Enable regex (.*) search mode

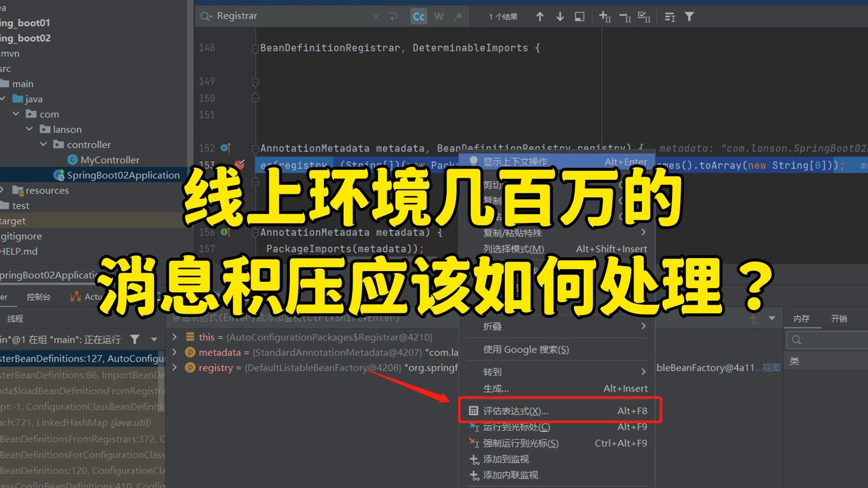click(x=458, y=16)
